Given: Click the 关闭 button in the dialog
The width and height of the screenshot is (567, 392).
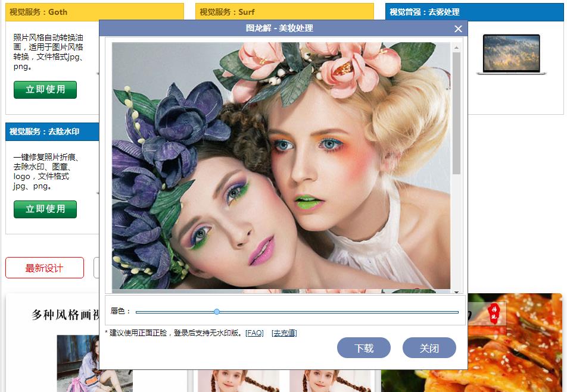Looking at the screenshot, I should (429, 348).
